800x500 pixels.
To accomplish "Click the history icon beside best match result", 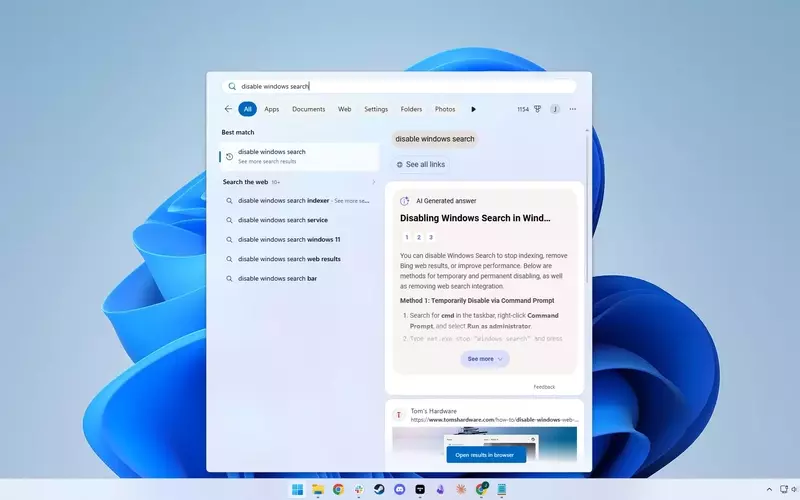I will 229,157.
